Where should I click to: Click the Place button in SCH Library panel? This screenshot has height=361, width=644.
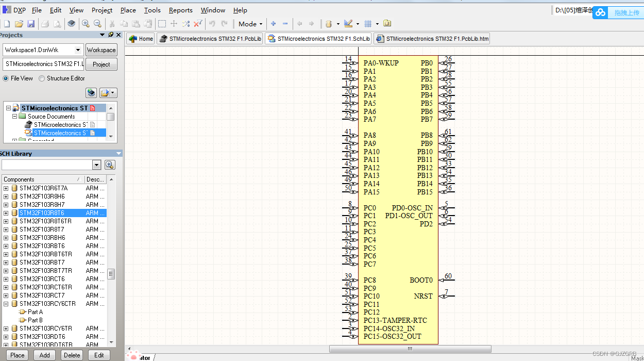(x=17, y=355)
